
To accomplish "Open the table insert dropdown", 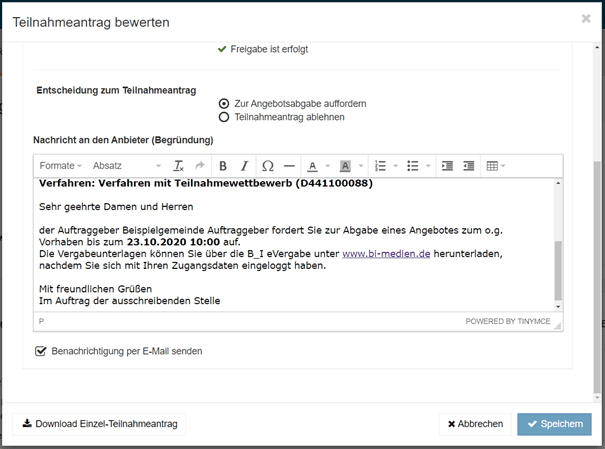I will click(495, 166).
